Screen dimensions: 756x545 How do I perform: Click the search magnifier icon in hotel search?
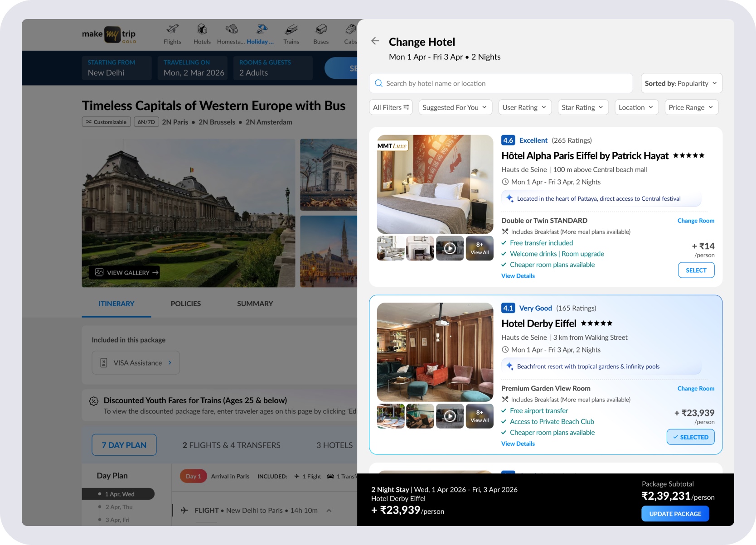[378, 83]
